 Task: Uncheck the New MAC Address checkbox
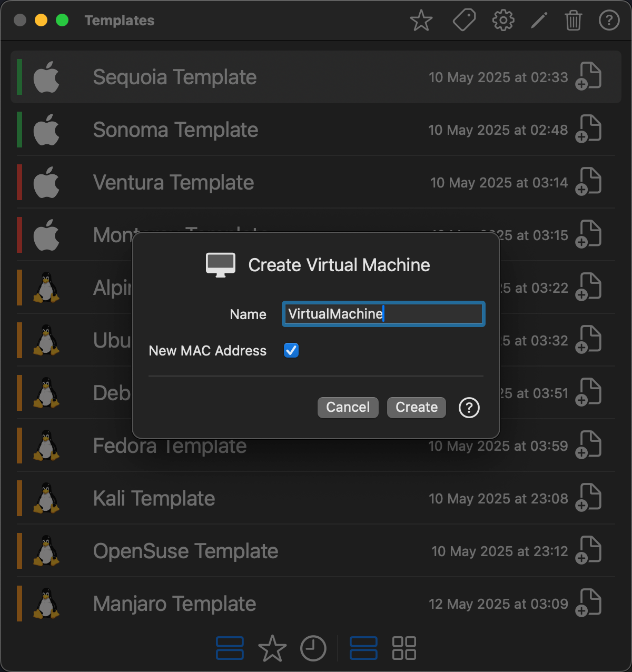pyautogui.click(x=291, y=350)
